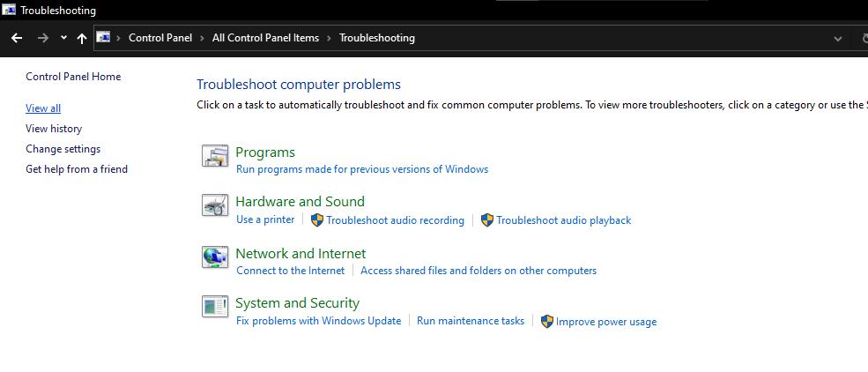This screenshot has height=372, width=868.
Task: Select Control Panel in the breadcrumb
Action: [x=161, y=38]
